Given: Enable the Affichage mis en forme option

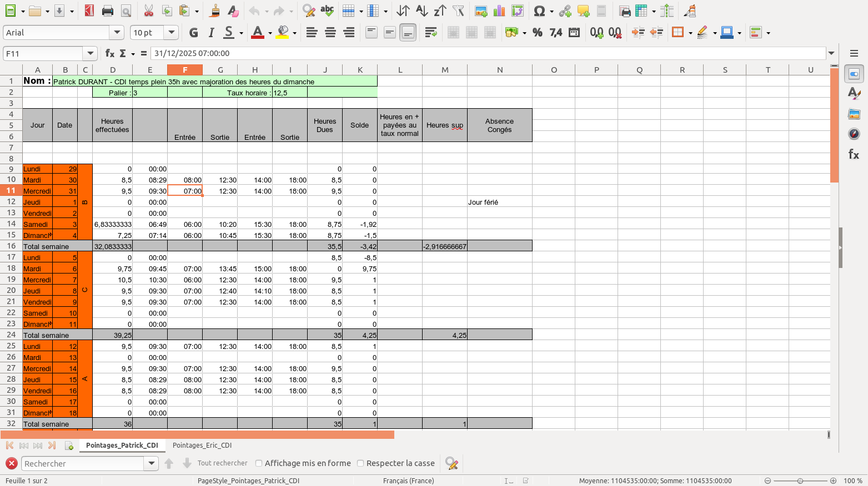Looking at the screenshot, I should click(x=259, y=463).
